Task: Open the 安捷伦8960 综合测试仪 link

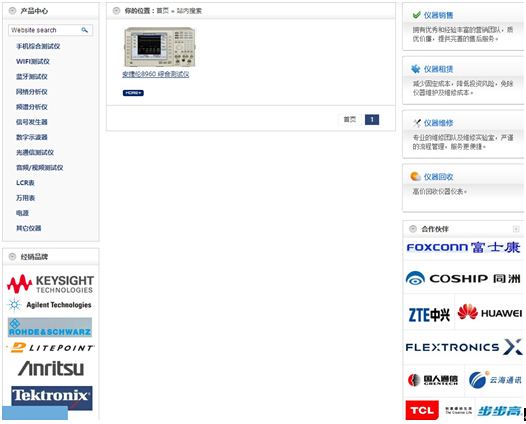Action: point(156,74)
